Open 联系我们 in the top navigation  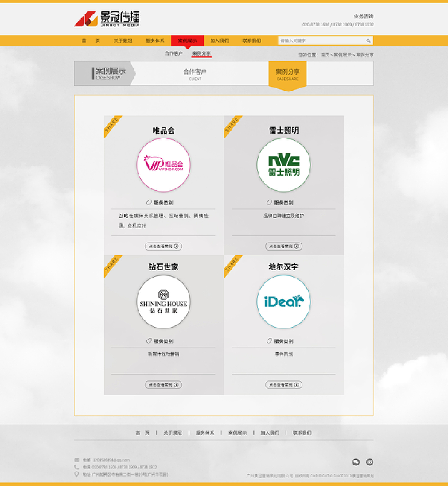[252, 41]
